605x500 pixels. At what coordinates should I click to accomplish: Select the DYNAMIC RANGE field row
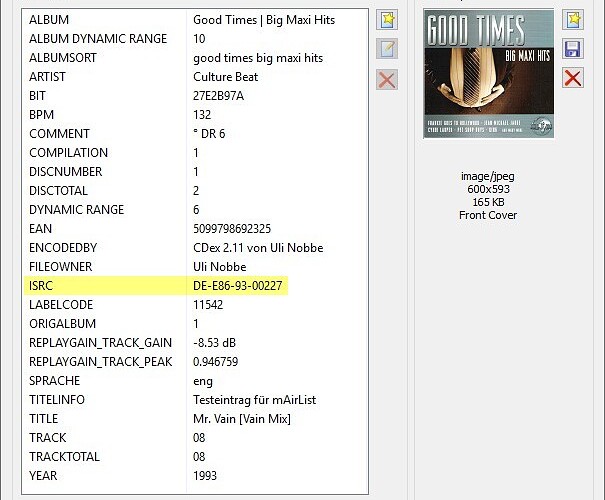click(x=195, y=209)
